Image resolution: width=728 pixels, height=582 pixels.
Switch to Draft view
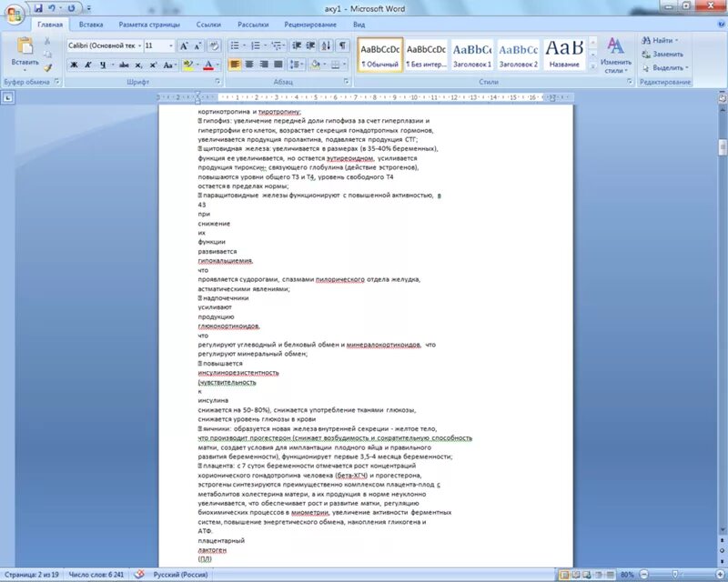click(610, 575)
